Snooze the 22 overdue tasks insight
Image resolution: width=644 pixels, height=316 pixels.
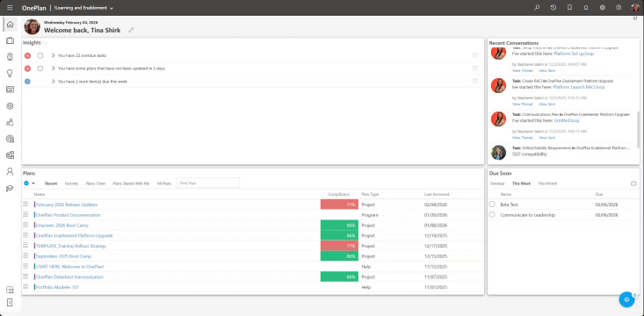474,55
